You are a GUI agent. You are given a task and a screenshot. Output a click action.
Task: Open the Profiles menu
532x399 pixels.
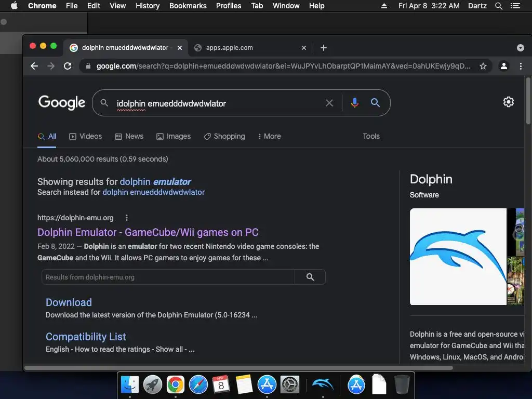(x=229, y=6)
